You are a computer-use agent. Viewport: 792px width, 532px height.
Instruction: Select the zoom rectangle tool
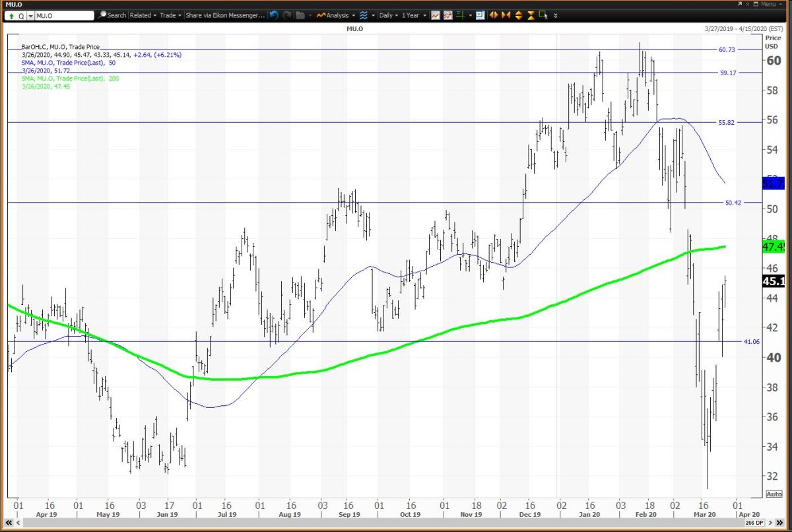coord(544,15)
